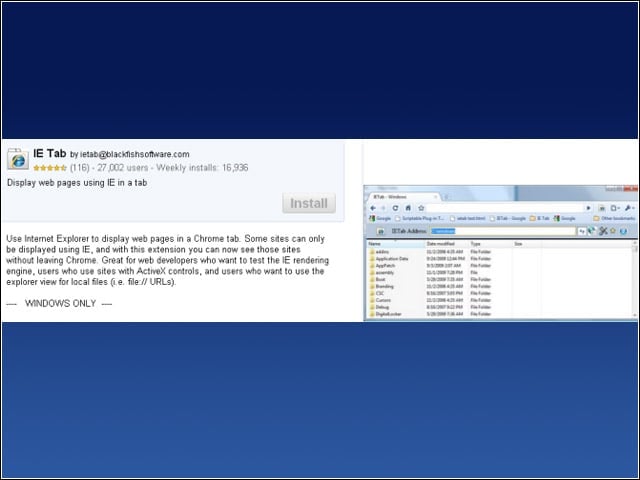
Task: Sort by the Size column header
Action: (x=527, y=244)
